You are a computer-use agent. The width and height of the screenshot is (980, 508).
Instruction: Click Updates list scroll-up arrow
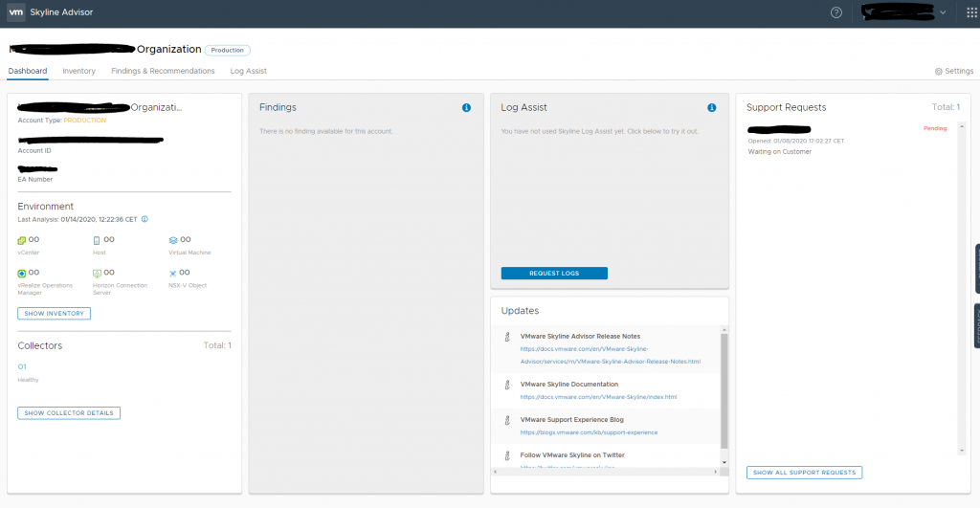pyautogui.click(x=724, y=330)
